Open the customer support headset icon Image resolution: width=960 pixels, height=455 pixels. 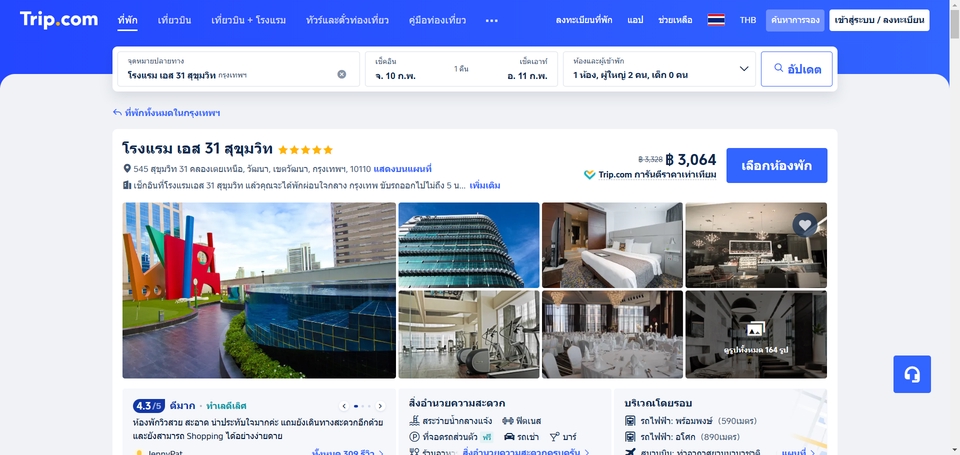912,374
